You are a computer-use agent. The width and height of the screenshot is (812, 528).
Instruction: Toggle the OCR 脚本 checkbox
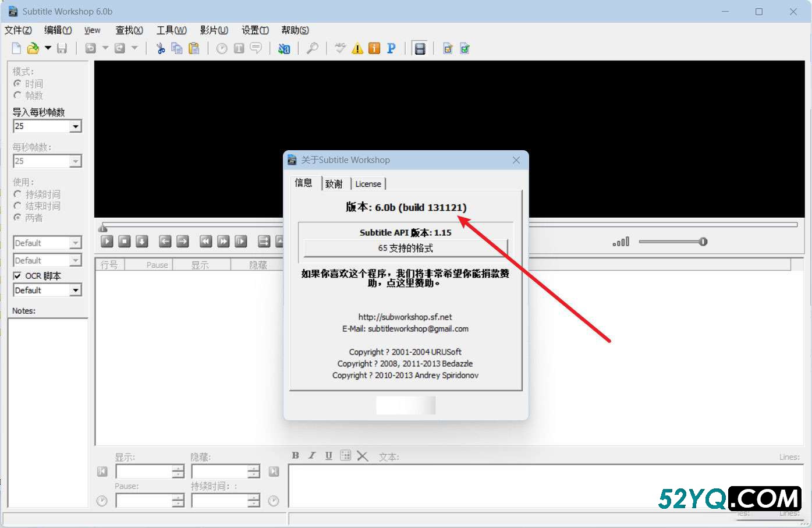tap(17, 276)
